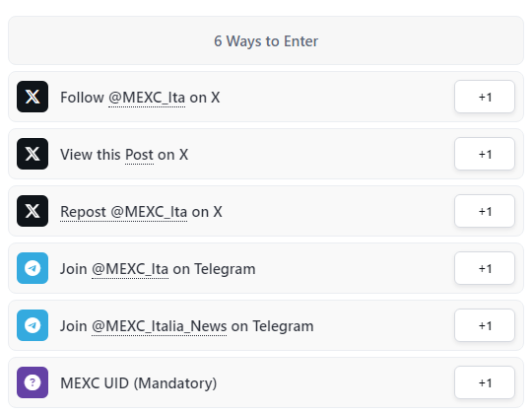Image resolution: width=532 pixels, height=414 pixels.
Task: Open the @MEXC_Ita Telegram link
Action: pos(130,269)
